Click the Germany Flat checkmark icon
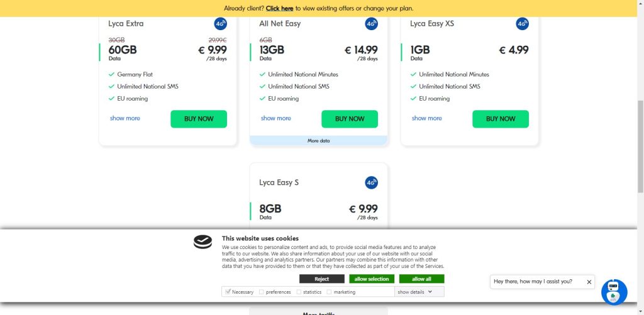Viewport: 644px width, 315px height. (x=111, y=75)
